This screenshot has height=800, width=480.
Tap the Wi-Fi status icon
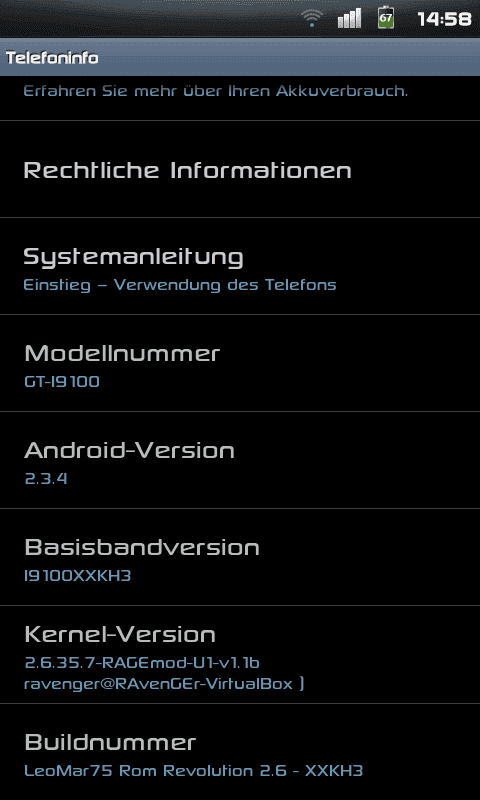tap(311, 18)
